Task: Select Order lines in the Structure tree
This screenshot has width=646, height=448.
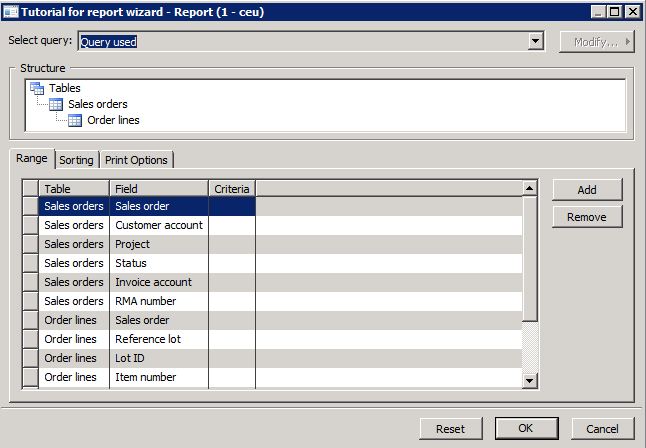Action: [x=113, y=120]
